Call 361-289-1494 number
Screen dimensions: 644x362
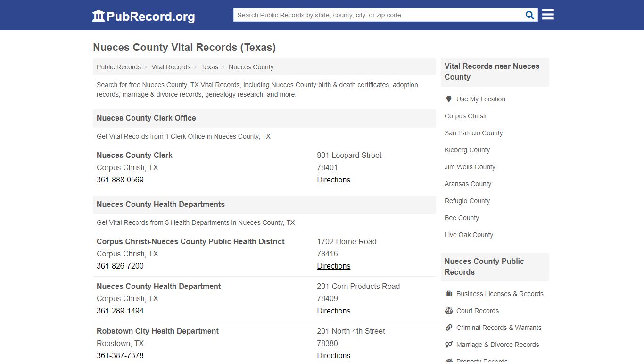click(120, 311)
